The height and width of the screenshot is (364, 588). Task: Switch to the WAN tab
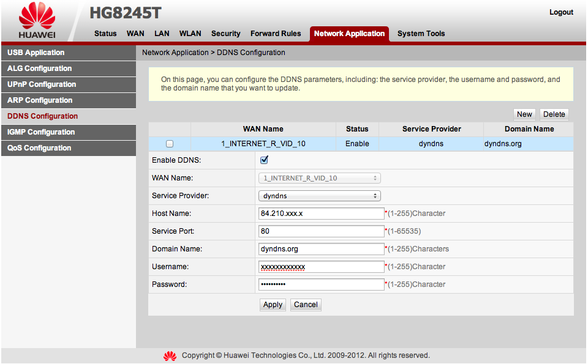pos(135,34)
